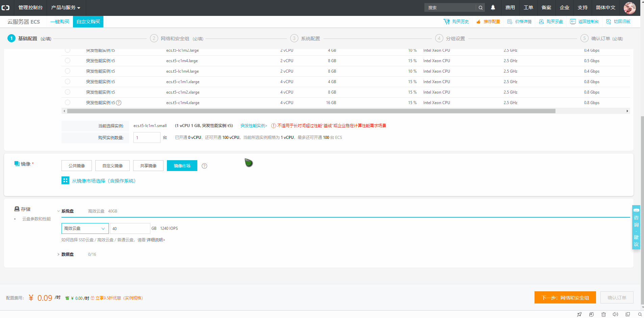The image size is (644, 318).
Task: Click the zoom magnifier icon in status bar
Action: [x=640, y=314]
